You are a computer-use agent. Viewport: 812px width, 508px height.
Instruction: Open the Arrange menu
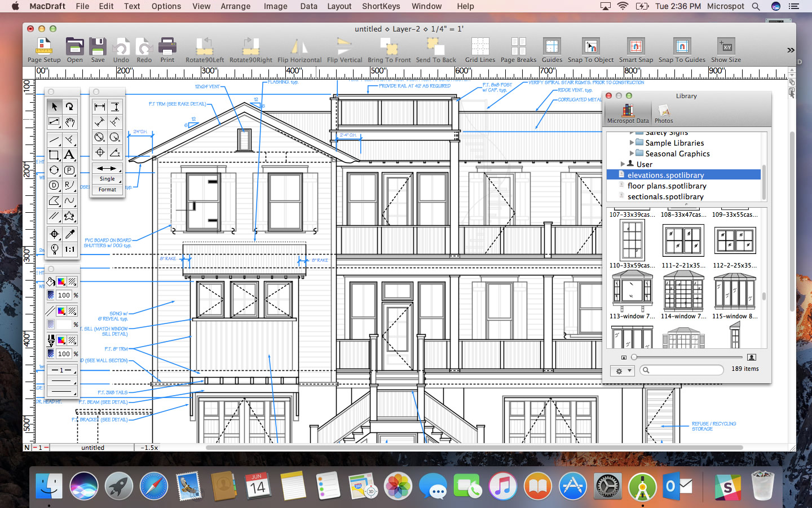(x=236, y=6)
